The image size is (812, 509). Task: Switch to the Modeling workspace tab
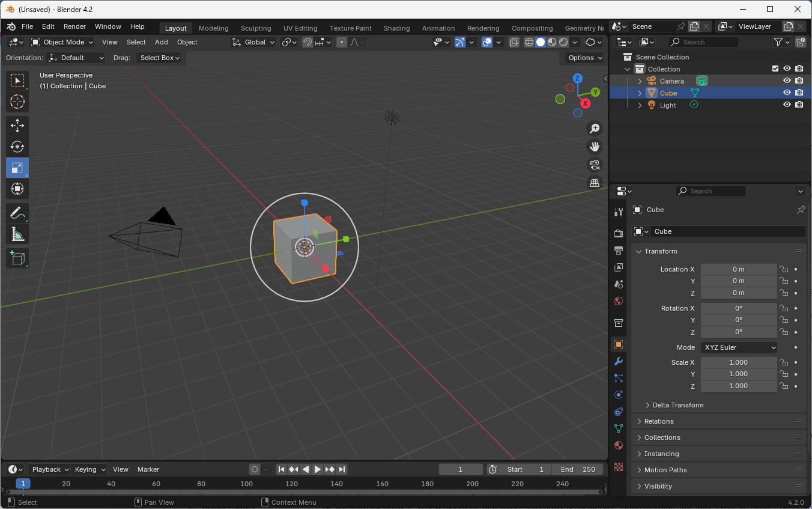tap(214, 28)
